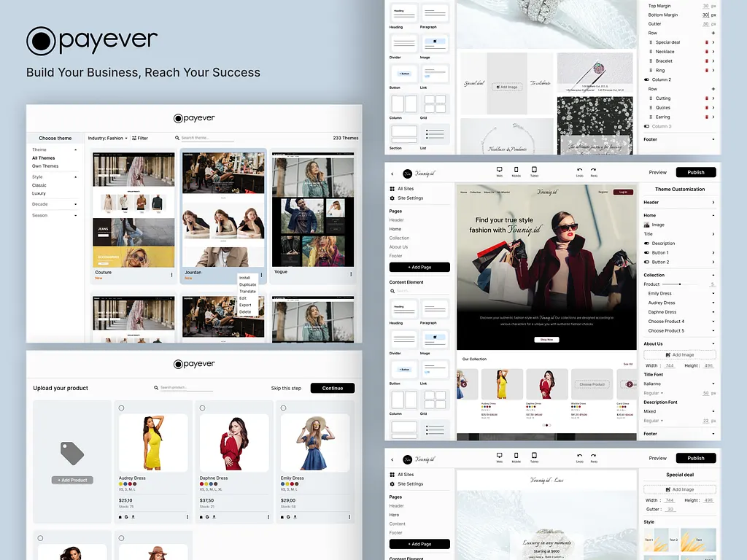
Task: Toggle Button 1 visibility under Home
Action: [x=647, y=253]
